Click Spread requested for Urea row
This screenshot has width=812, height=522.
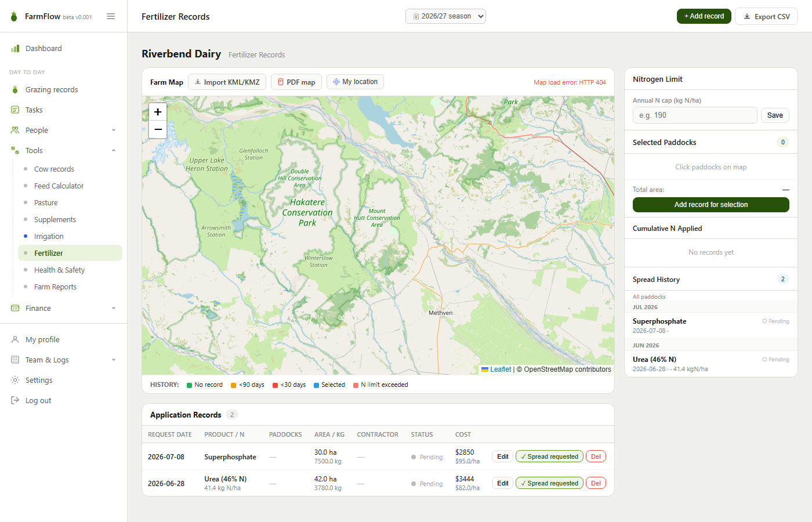tap(549, 483)
